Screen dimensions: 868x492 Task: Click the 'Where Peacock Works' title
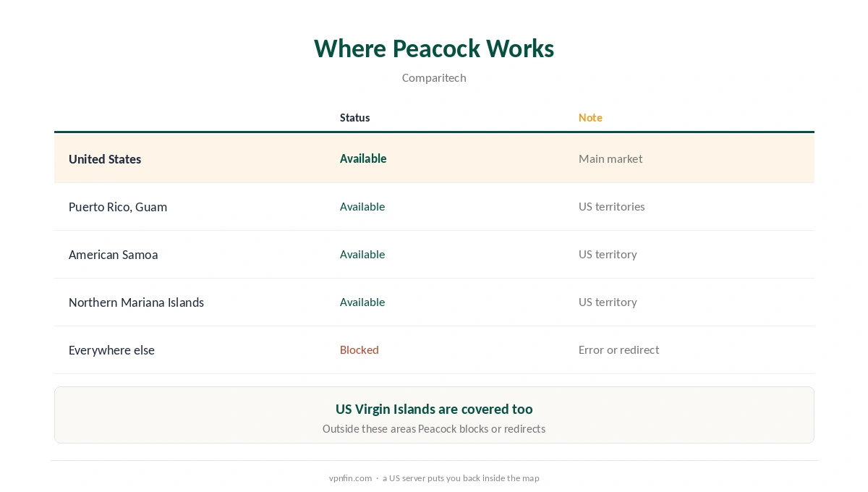[x=434, y=48]
